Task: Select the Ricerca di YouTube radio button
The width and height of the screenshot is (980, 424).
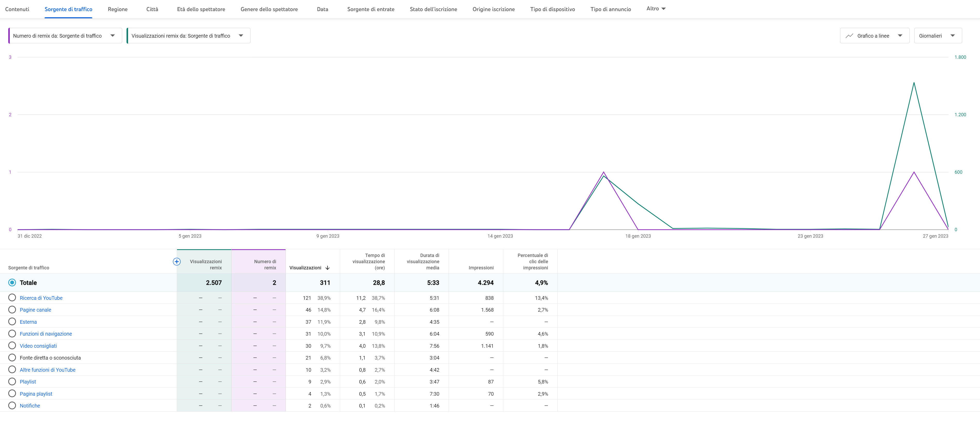Action: [12, 298]
